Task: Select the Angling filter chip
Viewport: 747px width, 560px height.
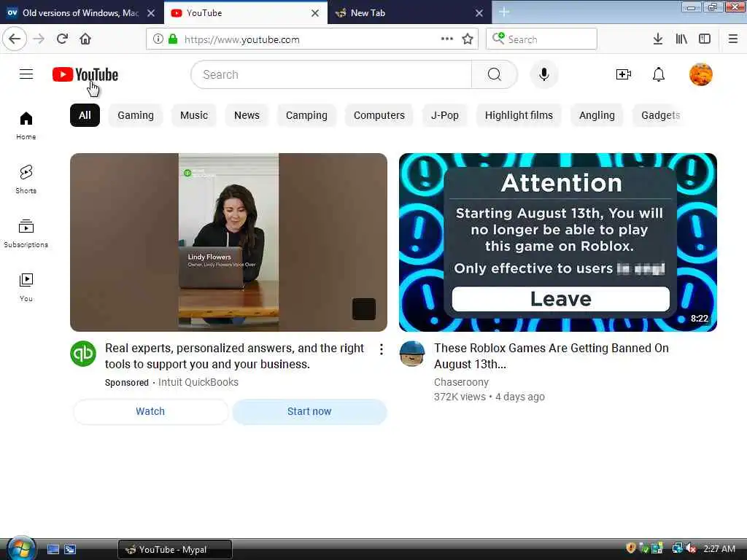Action: 597,115
